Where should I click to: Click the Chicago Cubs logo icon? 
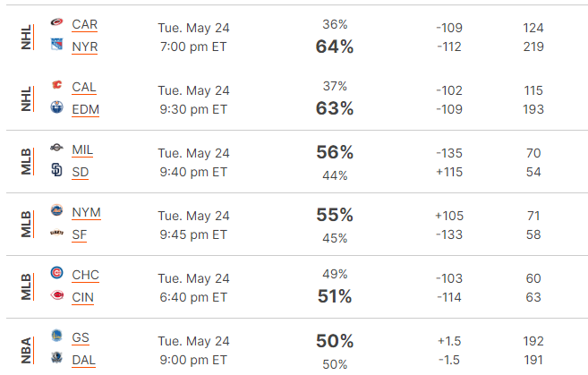[56, 273]
